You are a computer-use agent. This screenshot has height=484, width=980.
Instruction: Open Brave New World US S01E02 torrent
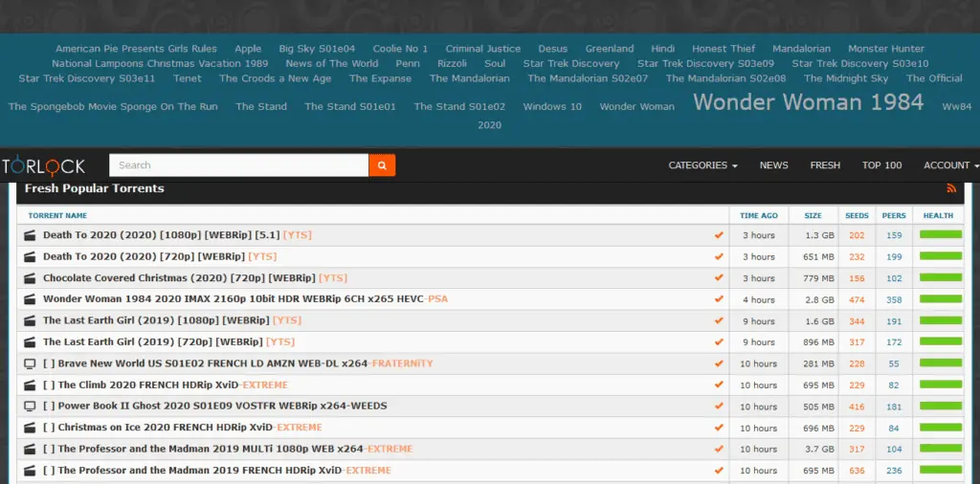coord(237,363)
